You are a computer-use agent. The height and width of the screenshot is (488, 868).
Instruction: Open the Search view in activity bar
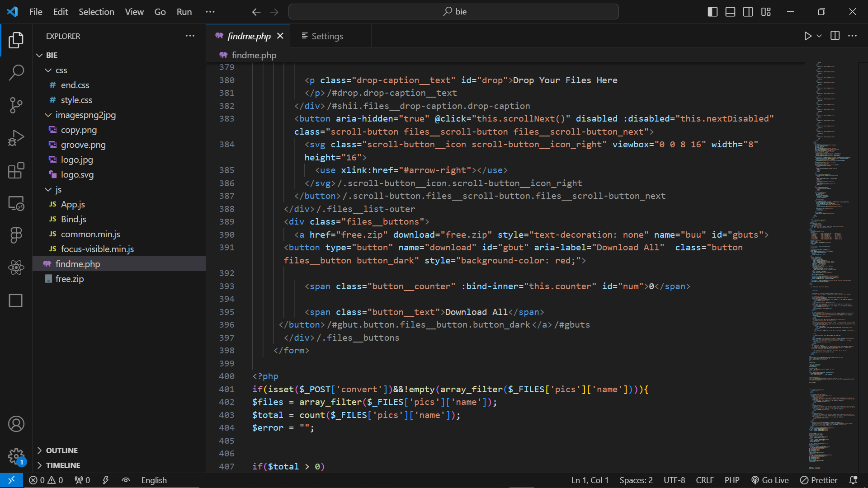[x=16, y=72]
